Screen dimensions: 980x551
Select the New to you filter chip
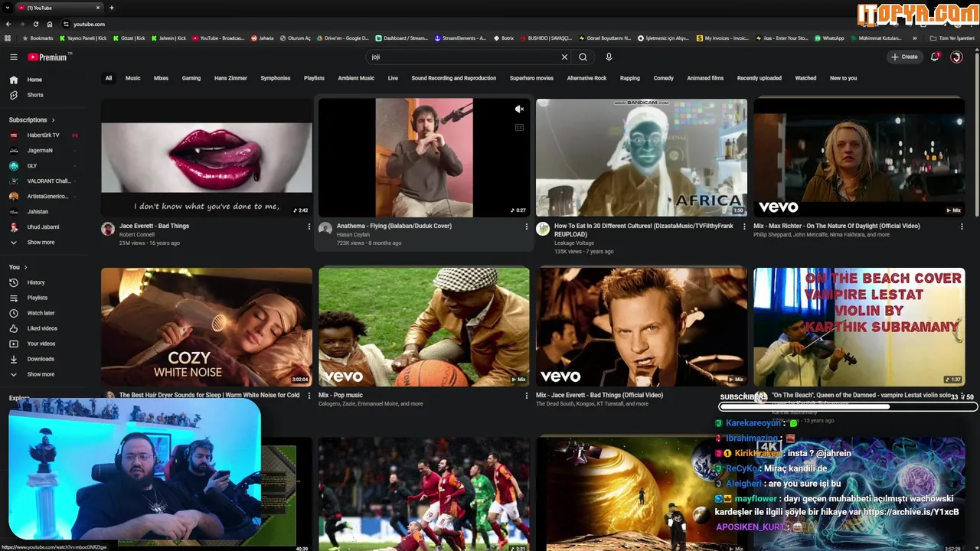[844, 78]
